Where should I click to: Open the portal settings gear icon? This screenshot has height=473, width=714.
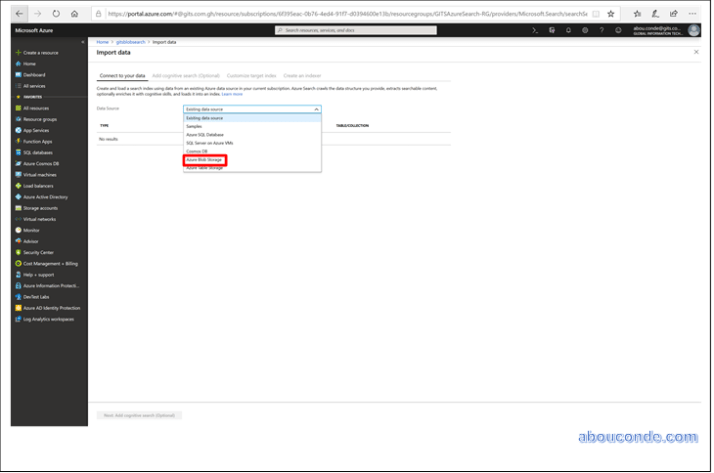click(x=584, y=31)
